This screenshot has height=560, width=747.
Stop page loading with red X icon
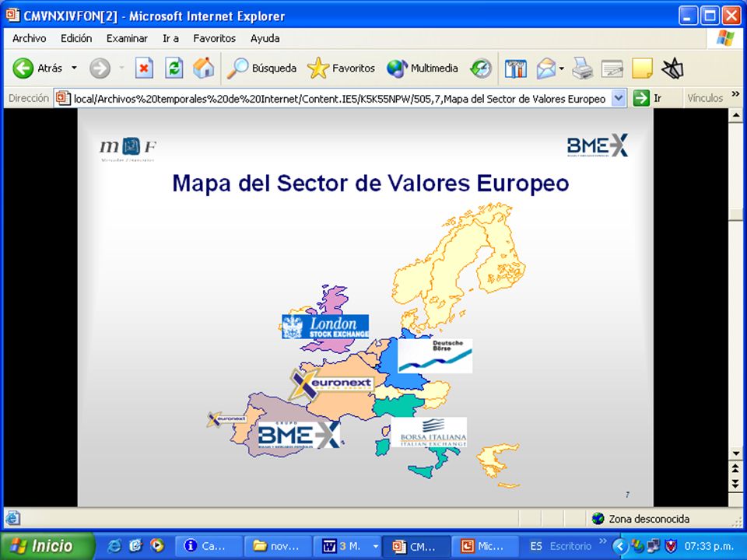(144, 68)
